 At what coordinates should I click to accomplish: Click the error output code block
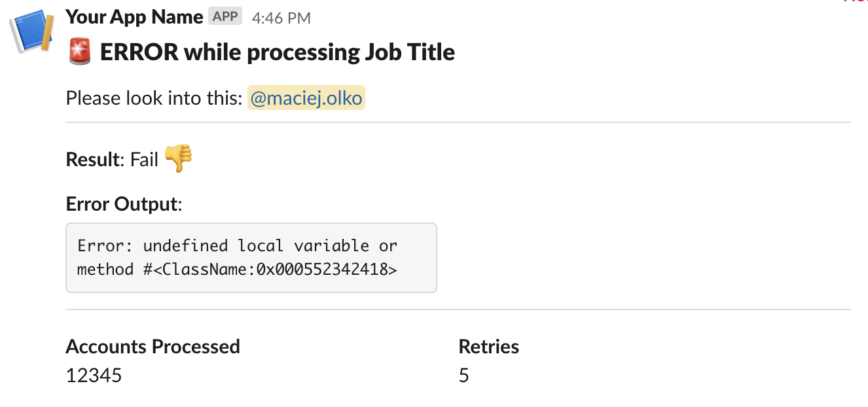pyautogui.click(x=251, y=257)
